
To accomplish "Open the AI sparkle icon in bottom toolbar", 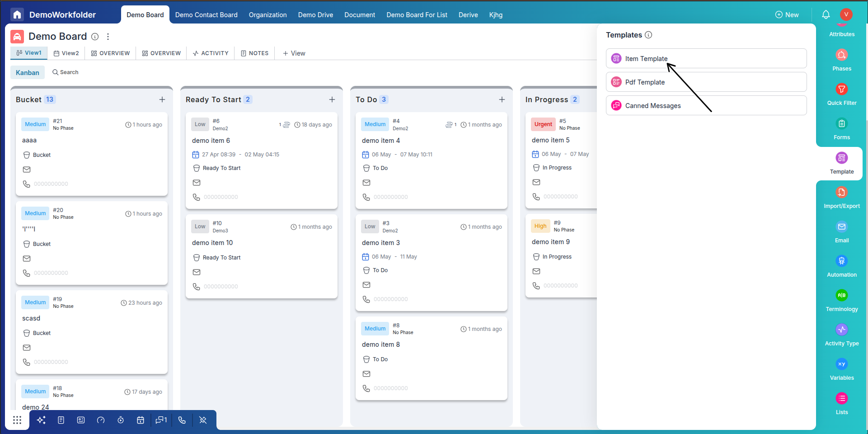I will (41, 420).
